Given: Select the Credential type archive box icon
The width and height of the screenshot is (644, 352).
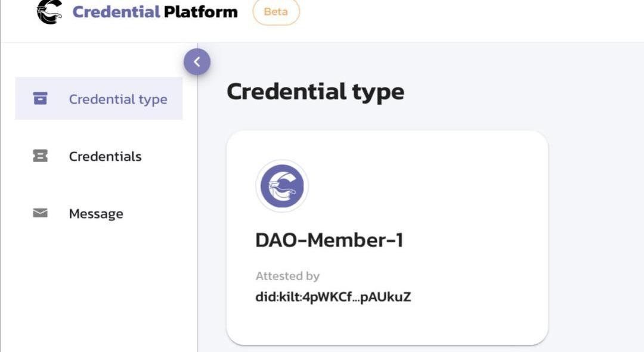Looking at the screenshot, I should [41, 98].
